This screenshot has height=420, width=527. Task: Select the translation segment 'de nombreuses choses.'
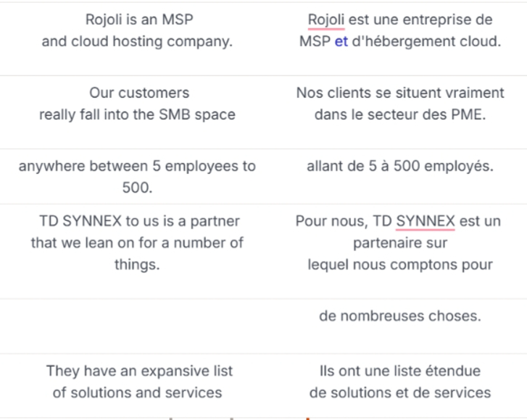(400, 316)
